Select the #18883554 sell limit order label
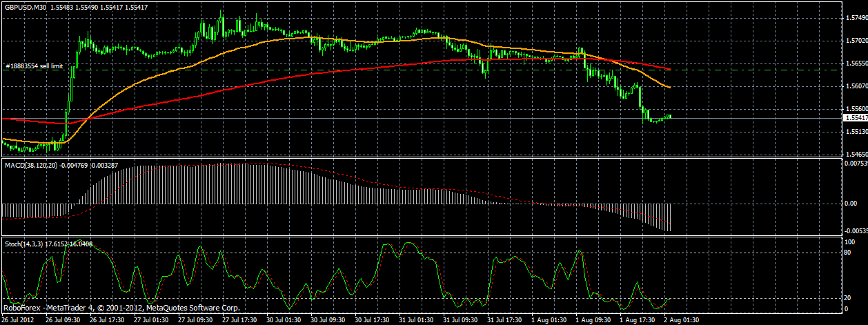The width and height of the screenshot is (868, 325). pos(34,66)
